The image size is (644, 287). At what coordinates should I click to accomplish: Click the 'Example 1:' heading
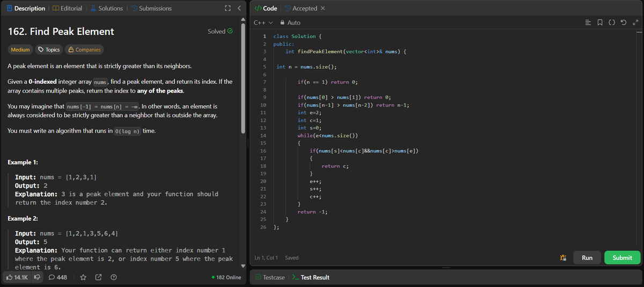[x=23, y=162]
